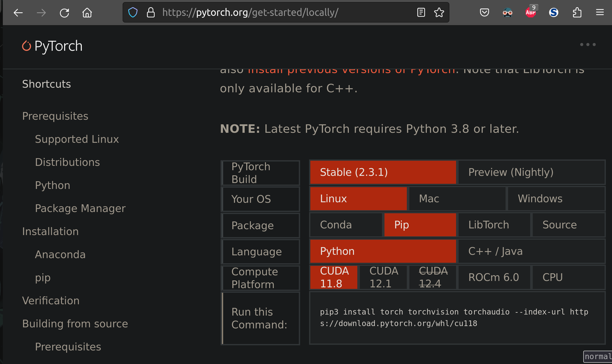Viewport: 612px width, 364px height.
Task: Click the Language row label
Action: click(x=261, y=252)
